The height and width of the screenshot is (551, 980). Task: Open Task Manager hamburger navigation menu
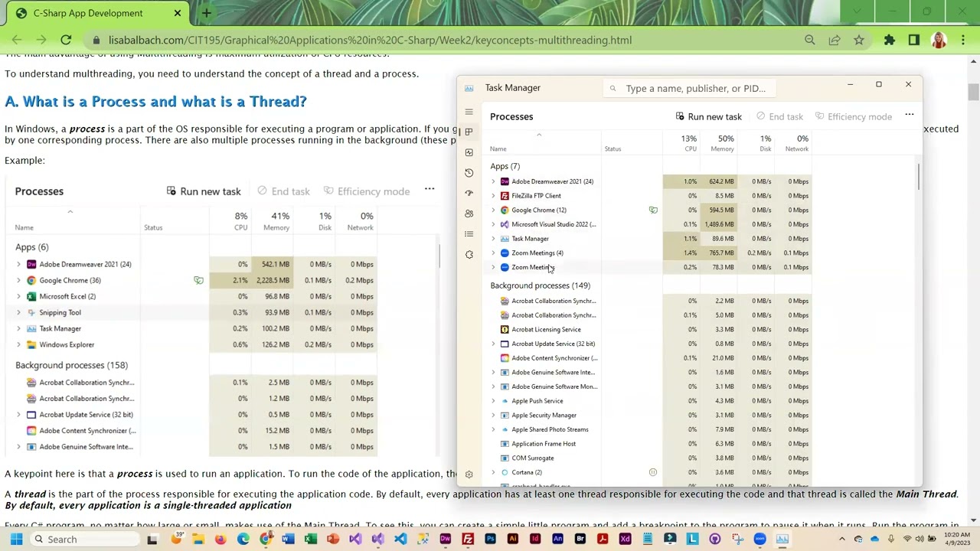coord(469,112)
